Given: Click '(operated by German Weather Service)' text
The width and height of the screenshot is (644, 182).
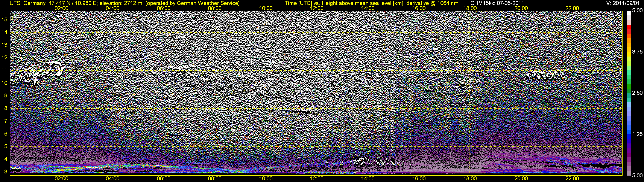Looking at the screenshot, I should click(x=192, y=3).
